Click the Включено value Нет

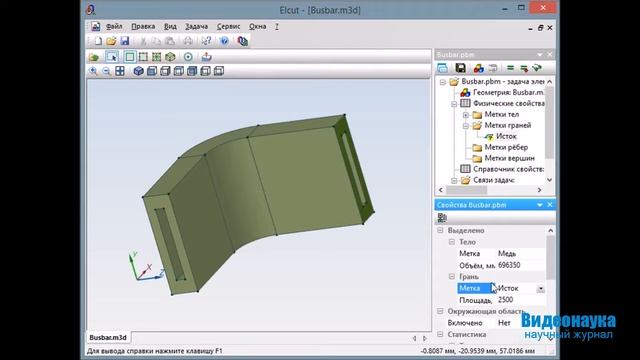pos(504,323)
